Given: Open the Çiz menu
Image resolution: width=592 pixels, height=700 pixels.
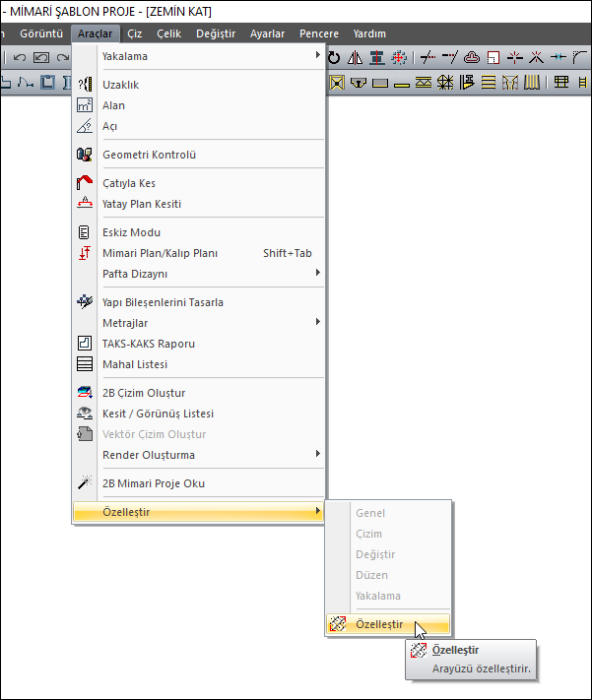Looking at the screenshot, I should pyautogui.click(x=135, y=33).
